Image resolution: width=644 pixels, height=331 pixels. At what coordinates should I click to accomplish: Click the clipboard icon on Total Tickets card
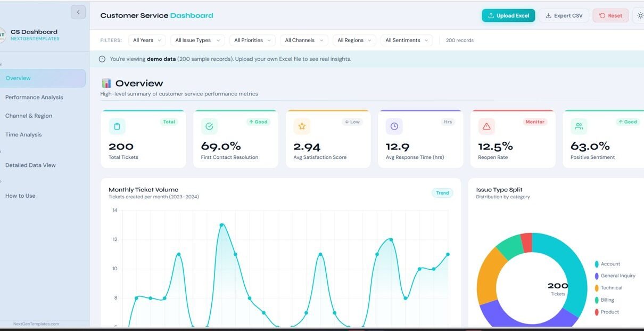coord(117,126)
